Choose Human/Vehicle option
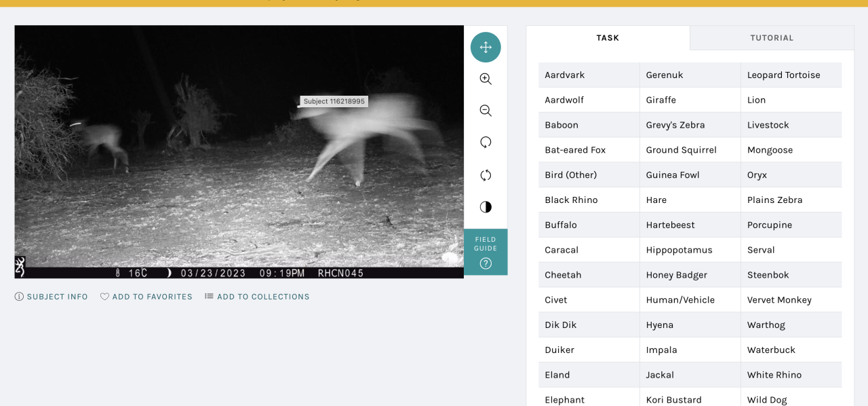Viewport: 868px width, 406px height. pyautogui.click(x=690, y=300)
